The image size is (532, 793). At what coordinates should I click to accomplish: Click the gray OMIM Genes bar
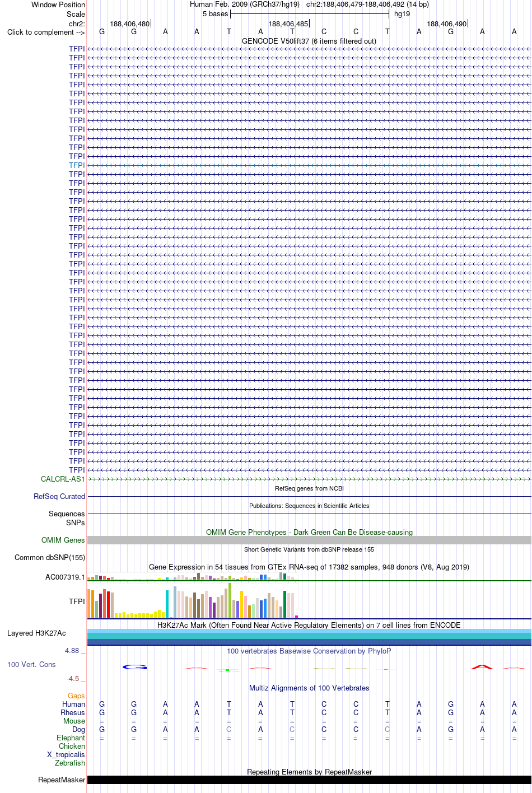click(309, 540)
